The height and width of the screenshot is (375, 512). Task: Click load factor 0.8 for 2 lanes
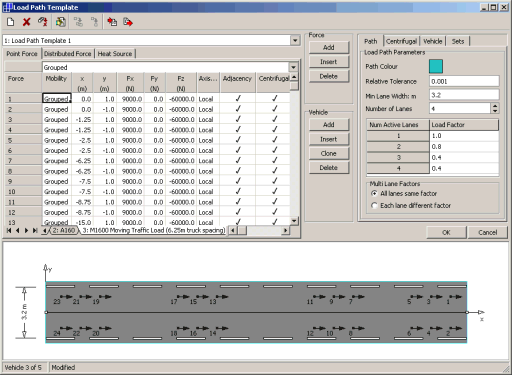click(x=464, y=147)
